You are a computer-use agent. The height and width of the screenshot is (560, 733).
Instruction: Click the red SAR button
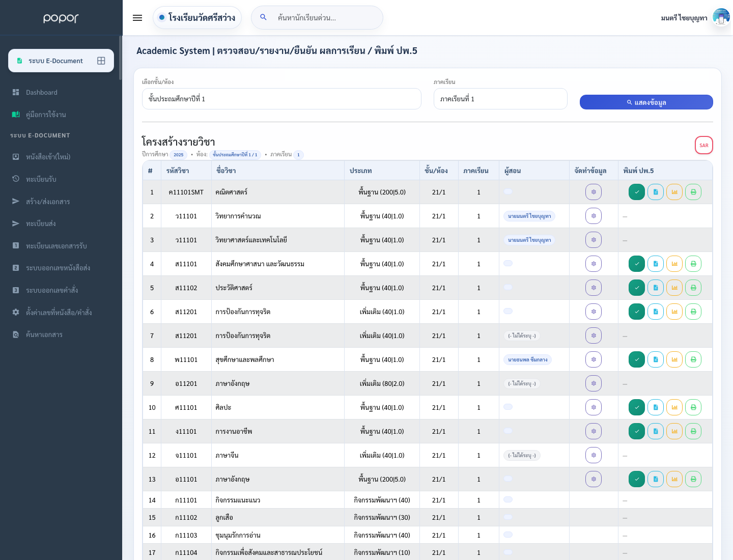pyautogui.click(x=704, y=145)
